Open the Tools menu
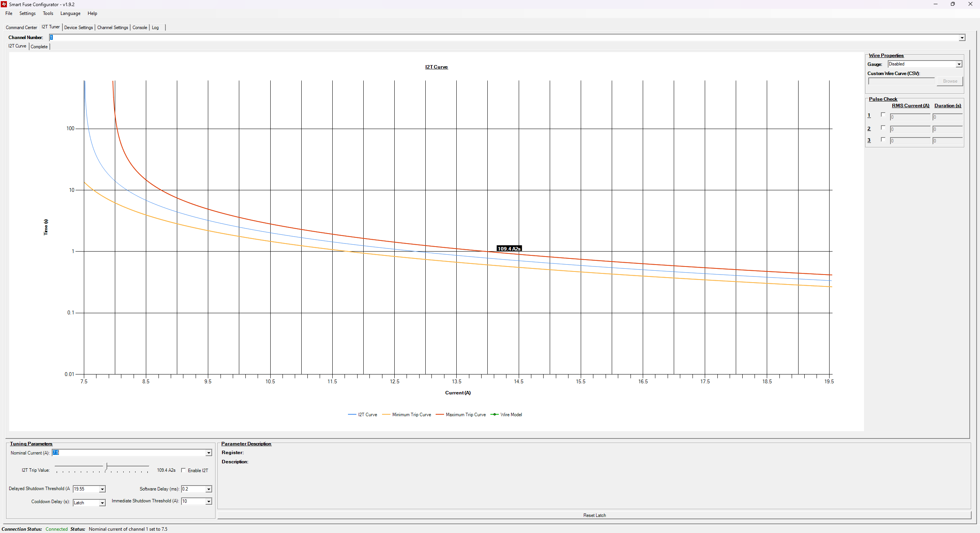980x533 pixels. pyautogui.click(x=48, y=13)
